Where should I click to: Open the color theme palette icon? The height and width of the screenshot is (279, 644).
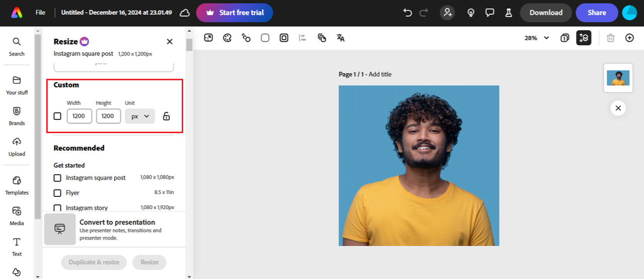point(227,38)
